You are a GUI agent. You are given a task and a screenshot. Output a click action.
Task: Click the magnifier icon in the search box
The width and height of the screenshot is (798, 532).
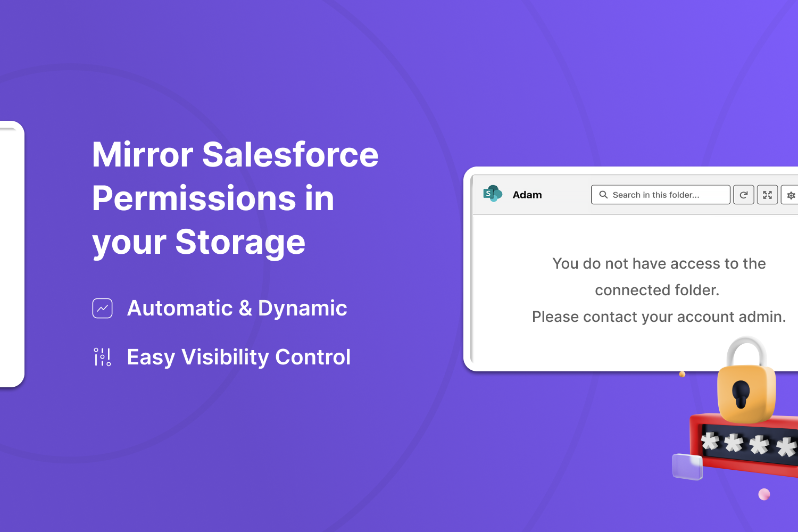click(x=603, y=195)
